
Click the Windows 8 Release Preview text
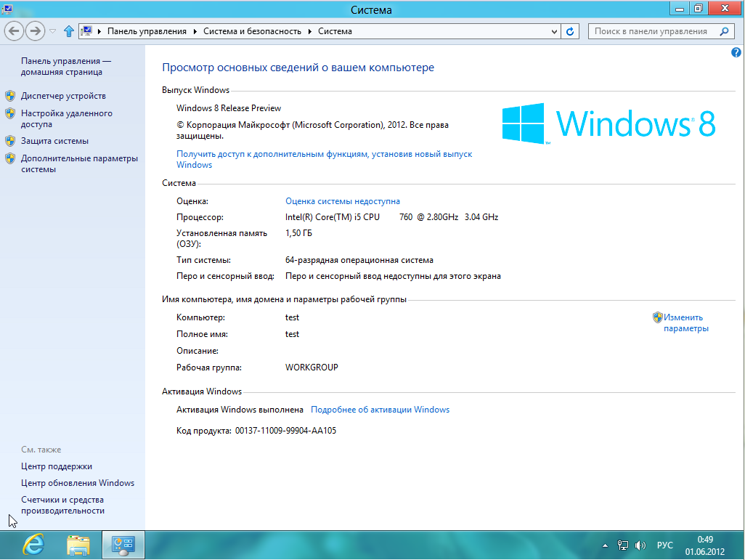coord(229,108)
